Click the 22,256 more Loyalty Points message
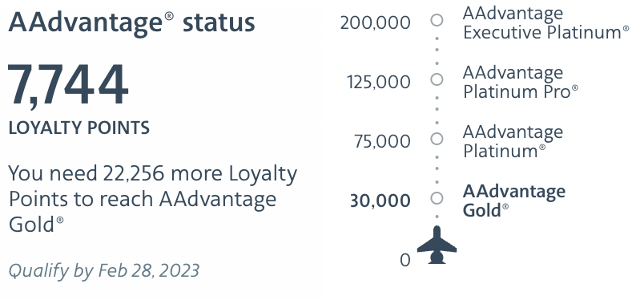The width and height of the screenshot is (644, 300). pos(153,199)
